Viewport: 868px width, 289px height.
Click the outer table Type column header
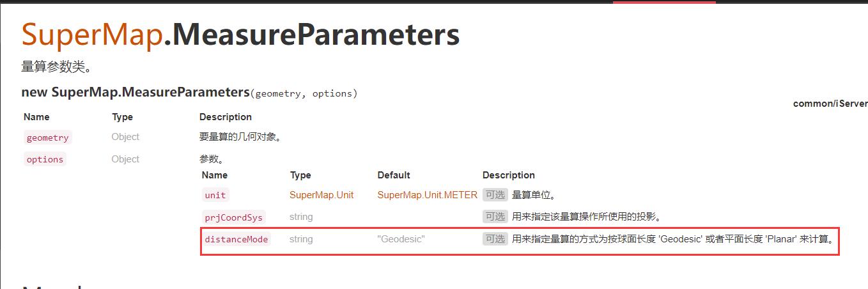122,117
